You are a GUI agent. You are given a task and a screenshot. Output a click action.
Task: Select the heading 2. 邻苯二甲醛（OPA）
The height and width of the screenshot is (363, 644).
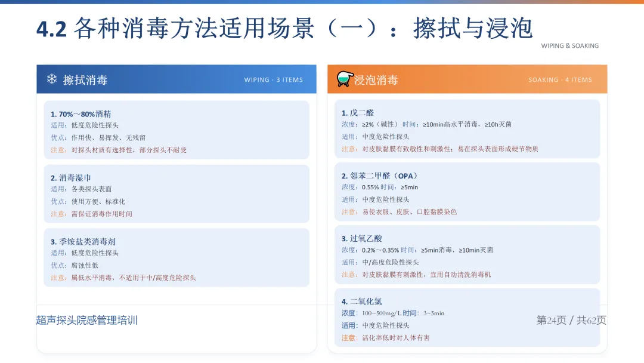(x=380, y=176)
